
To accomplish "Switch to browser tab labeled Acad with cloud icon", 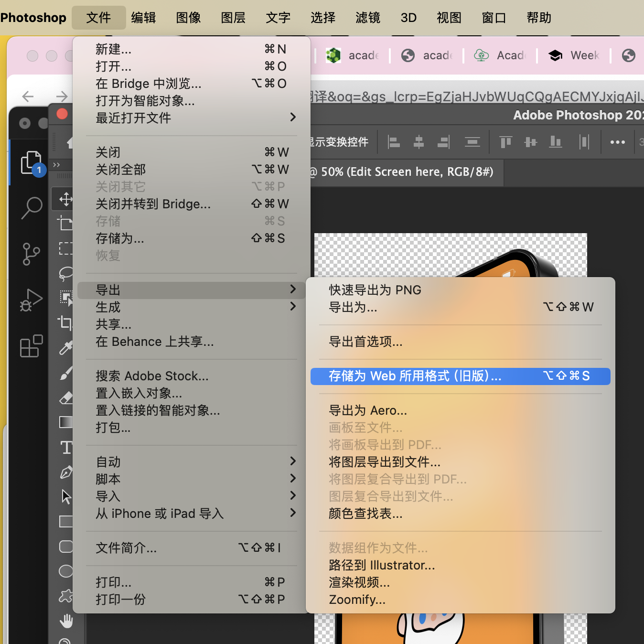I will coord(500,55).
